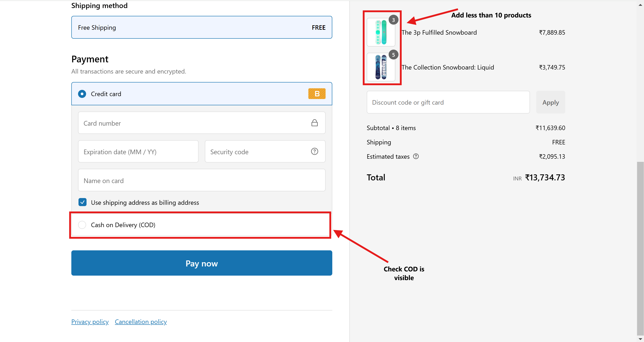The width and height of the screenshot is (644, 342).
Task: Apply the discount code
Action: (550, 102)
